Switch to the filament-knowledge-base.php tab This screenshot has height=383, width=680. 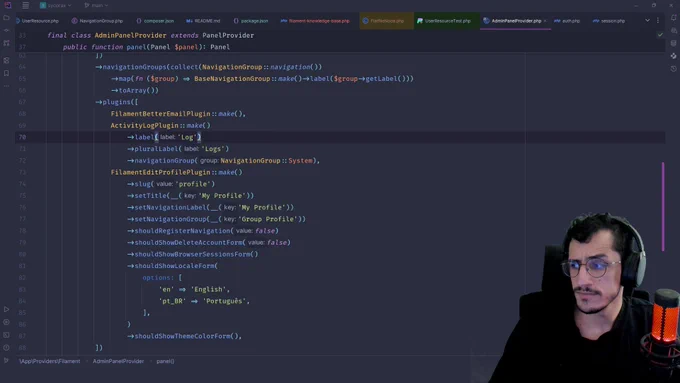pos(315,21)
